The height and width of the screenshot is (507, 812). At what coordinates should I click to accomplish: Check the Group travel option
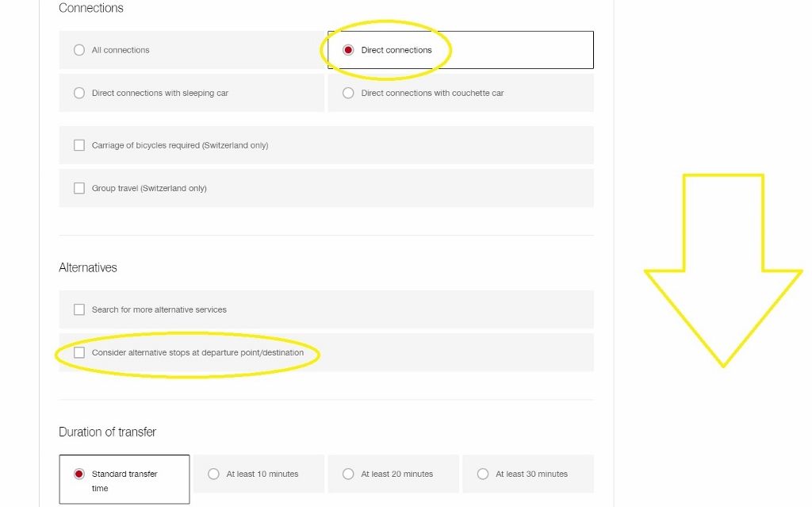[79, 187]
